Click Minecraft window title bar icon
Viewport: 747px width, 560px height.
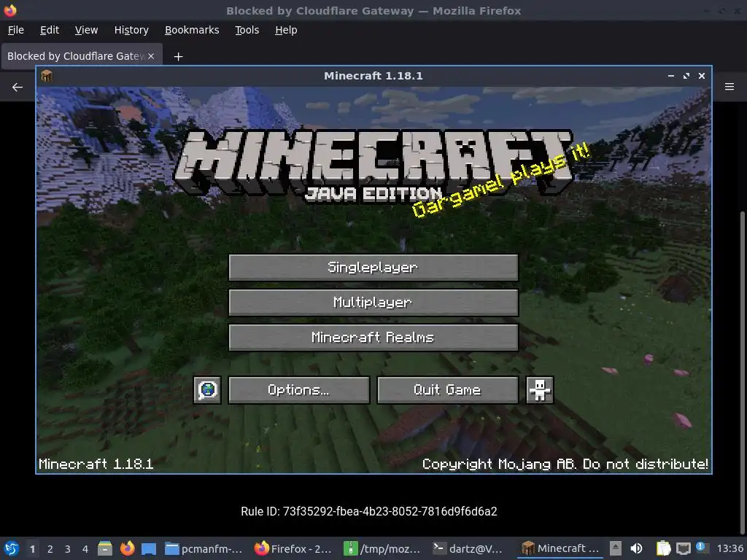(x=47, y=76)
